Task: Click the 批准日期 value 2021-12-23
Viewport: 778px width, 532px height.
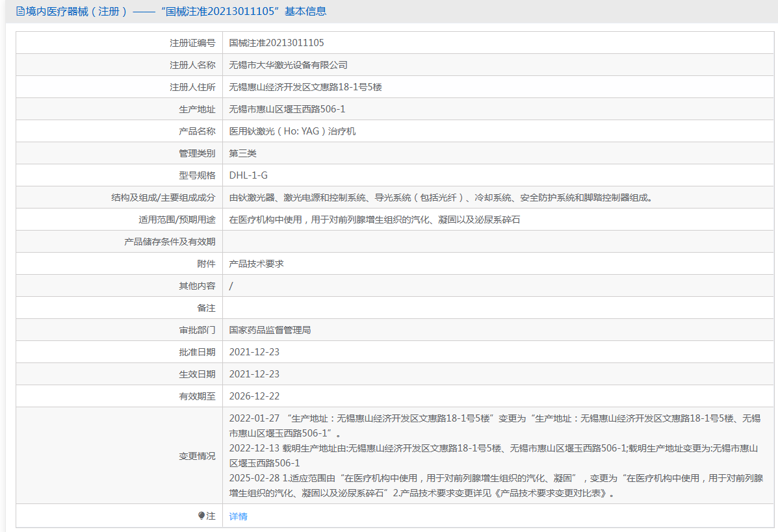Action: [x=254, y=352]
